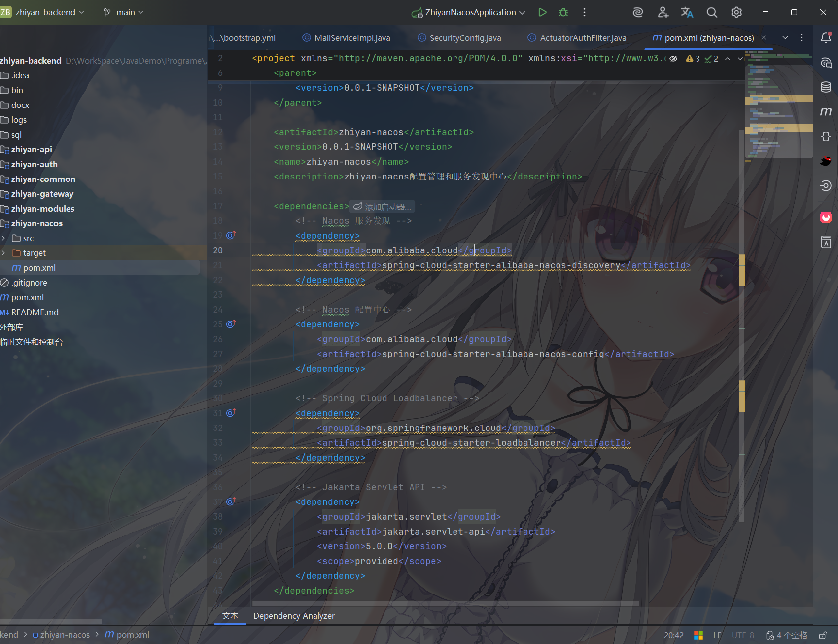
Task: Switch to the Dependency Analyzer tab
Action: pos(294,616)
